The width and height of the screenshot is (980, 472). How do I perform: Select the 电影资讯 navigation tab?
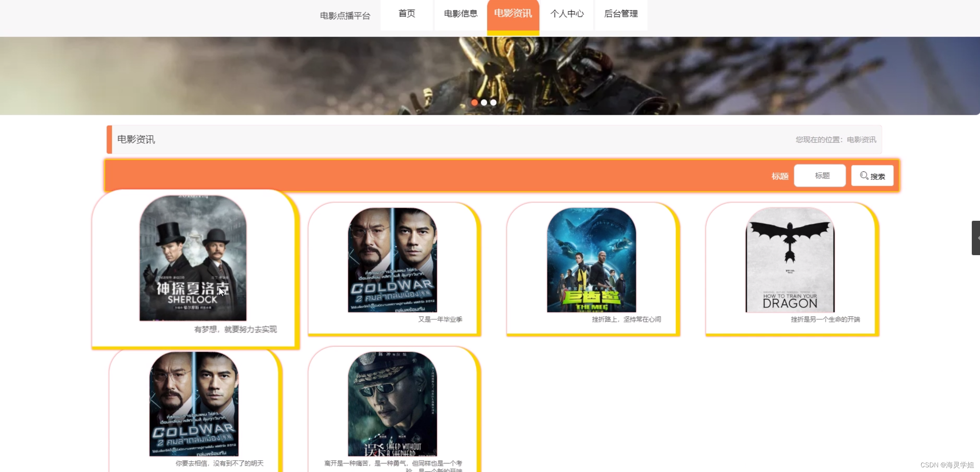click(513, 14)
